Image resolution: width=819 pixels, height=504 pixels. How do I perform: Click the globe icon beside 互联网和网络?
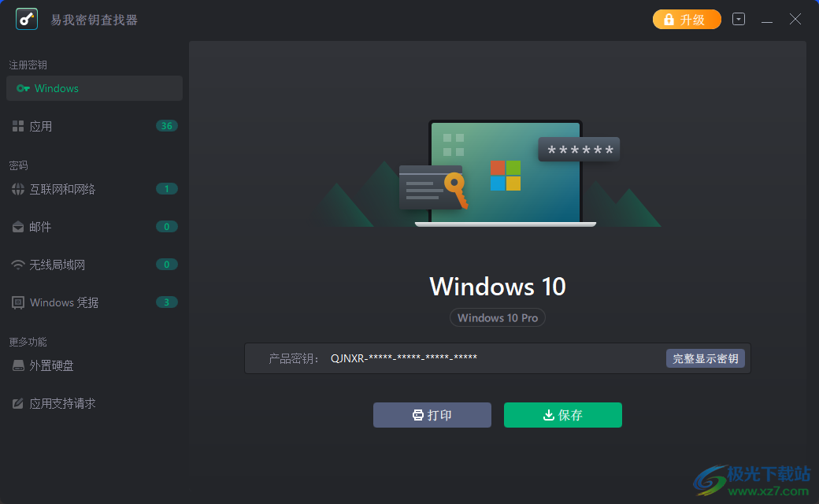coord(18,189)
